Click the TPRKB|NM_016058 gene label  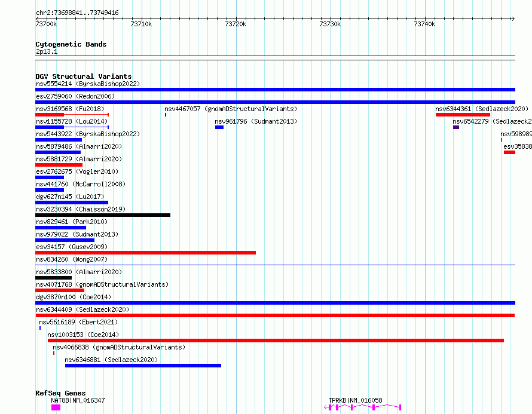point(355,400)
